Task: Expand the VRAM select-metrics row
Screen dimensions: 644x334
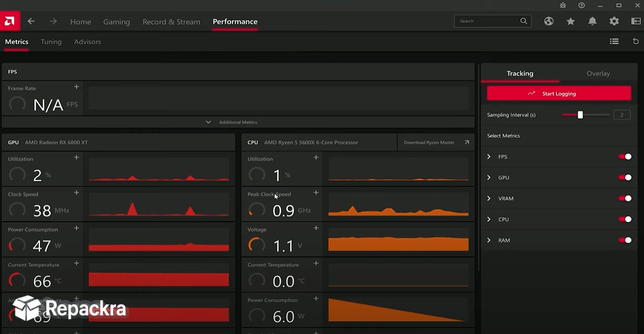Action: 489,198
